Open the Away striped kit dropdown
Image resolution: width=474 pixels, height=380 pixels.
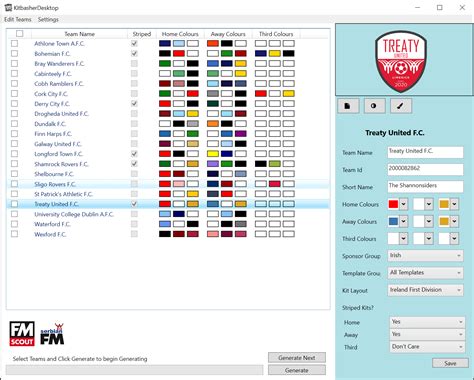427,334
